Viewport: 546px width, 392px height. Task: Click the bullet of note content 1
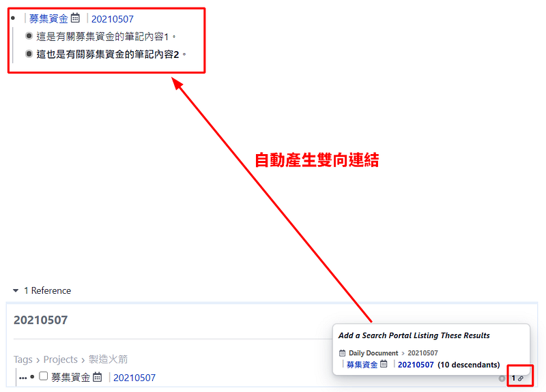(x=29, y=36)
